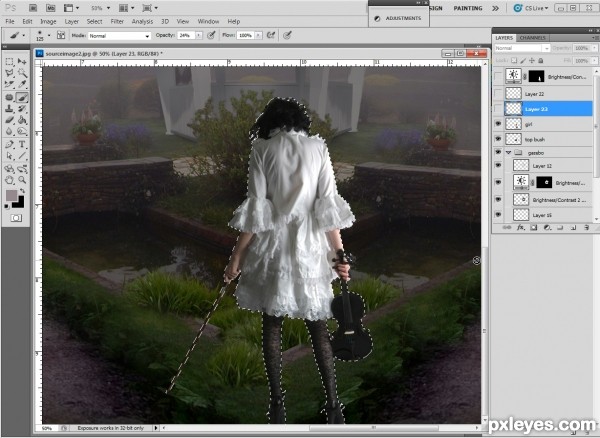Open the Analysis menu
Viewport: 600px width, 438px height.
click(142, 21)
